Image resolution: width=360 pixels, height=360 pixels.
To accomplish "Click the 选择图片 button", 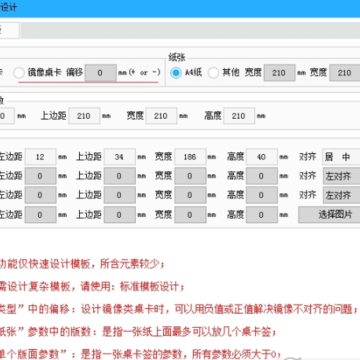I will coord(329,215).
